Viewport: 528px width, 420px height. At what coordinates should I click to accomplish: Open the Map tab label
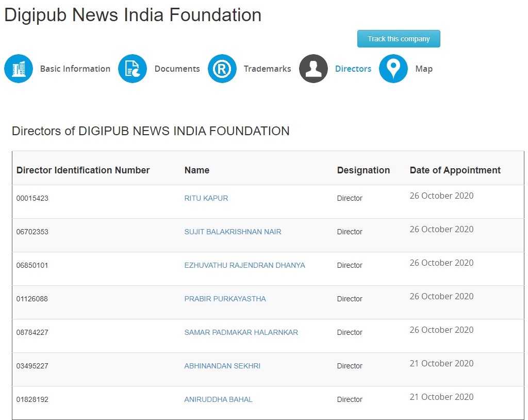click(424, 69)
